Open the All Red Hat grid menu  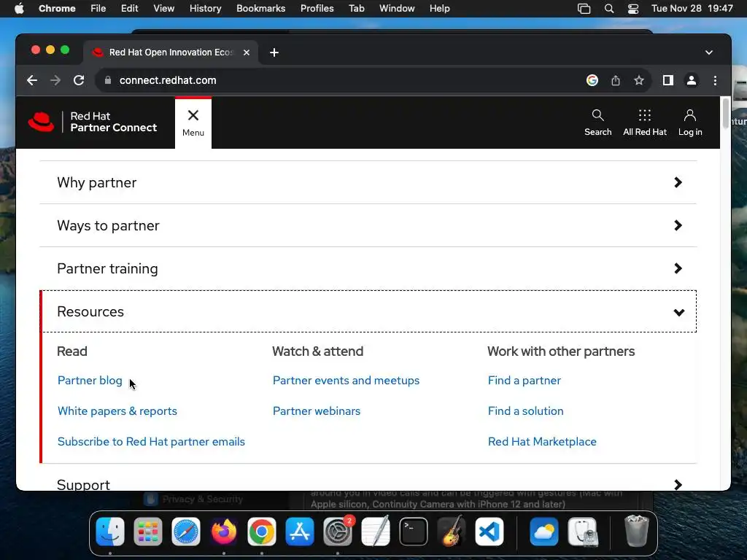point(644,122)
